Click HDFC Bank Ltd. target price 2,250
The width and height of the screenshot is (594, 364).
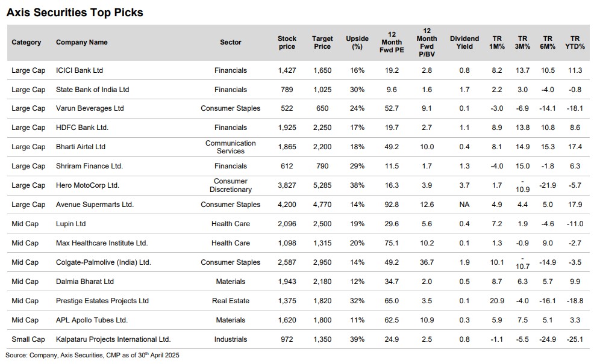point(322,128)
